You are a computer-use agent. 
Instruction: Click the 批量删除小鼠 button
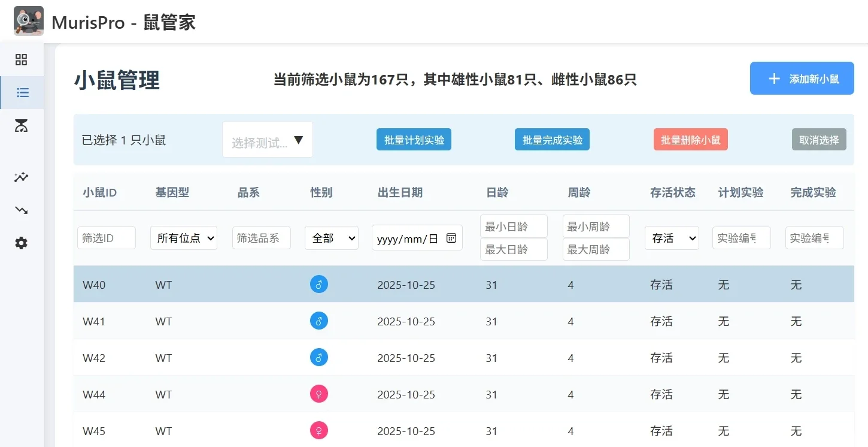[690, 139]
